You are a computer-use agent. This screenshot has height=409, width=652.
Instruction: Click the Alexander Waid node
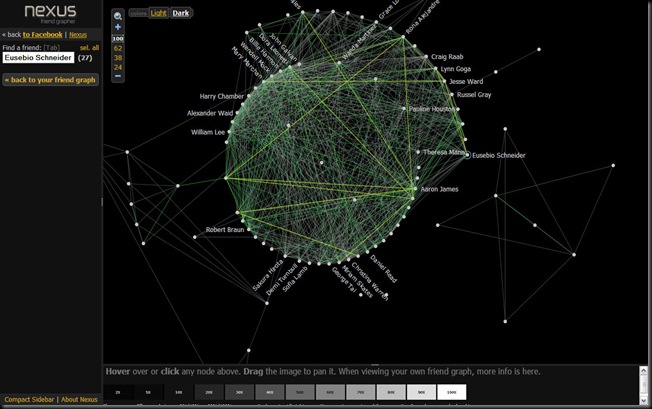point(237,113)
